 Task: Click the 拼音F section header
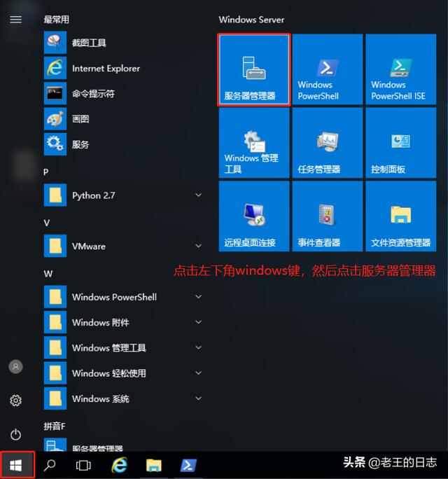[55, 426]
